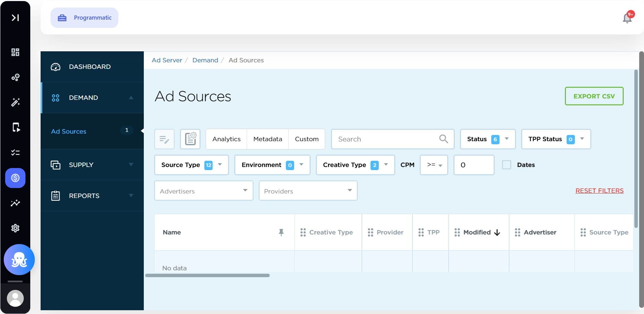Sort by the Name column header
Viewport: 644px width, 314px height.
point(172,232)
